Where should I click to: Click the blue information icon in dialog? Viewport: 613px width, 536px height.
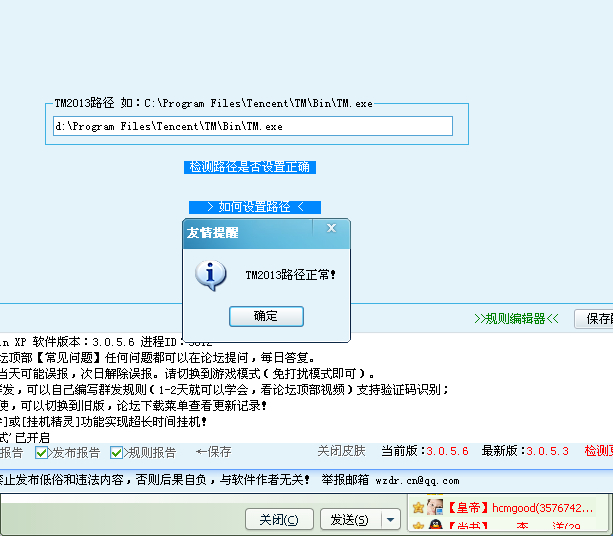click(210, 274)
